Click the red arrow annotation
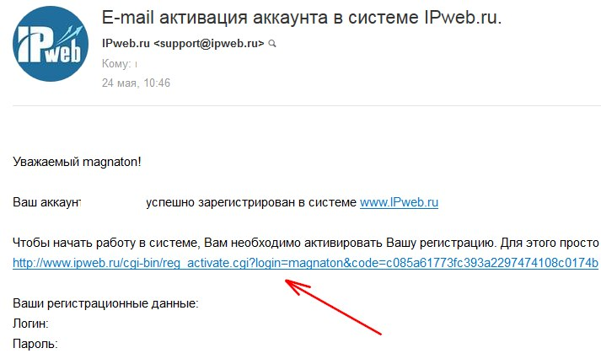This screenshot has width=601, height=364. (x=334, y=308)
